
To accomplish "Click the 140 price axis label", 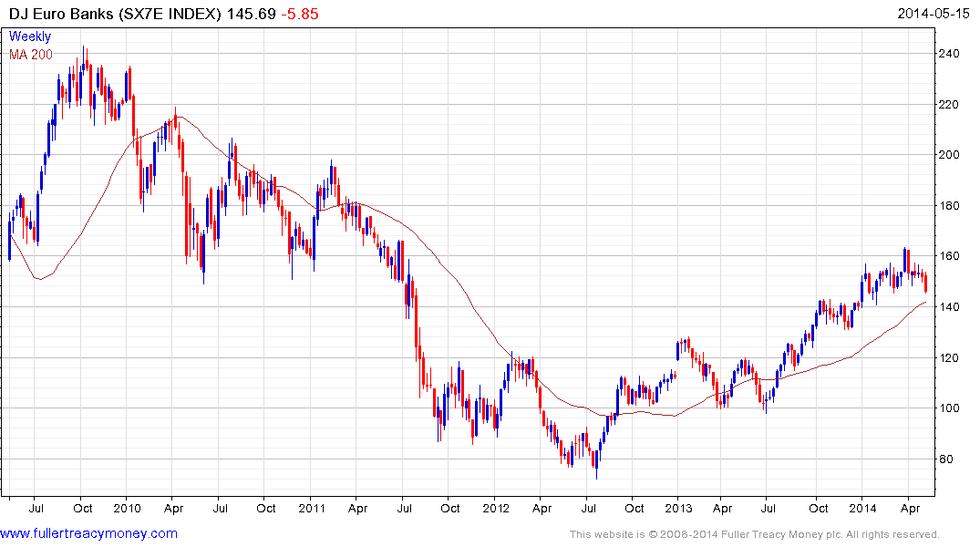I will click(949, 307).
